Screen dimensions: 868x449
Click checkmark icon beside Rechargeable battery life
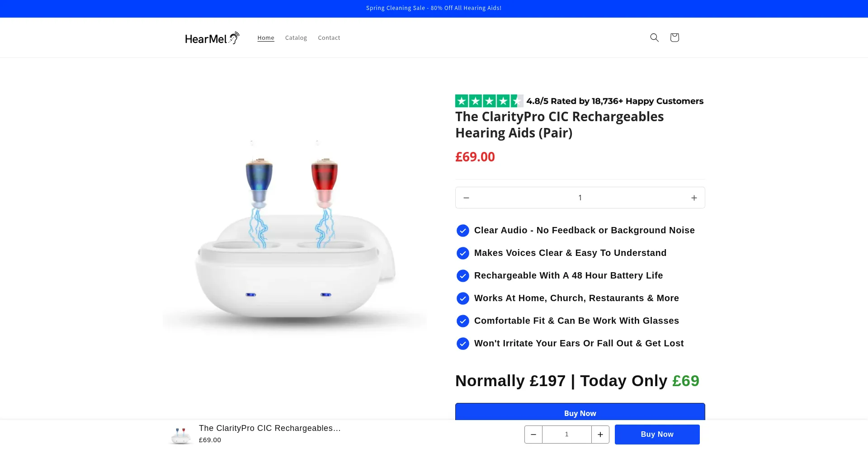click(462, 276)
